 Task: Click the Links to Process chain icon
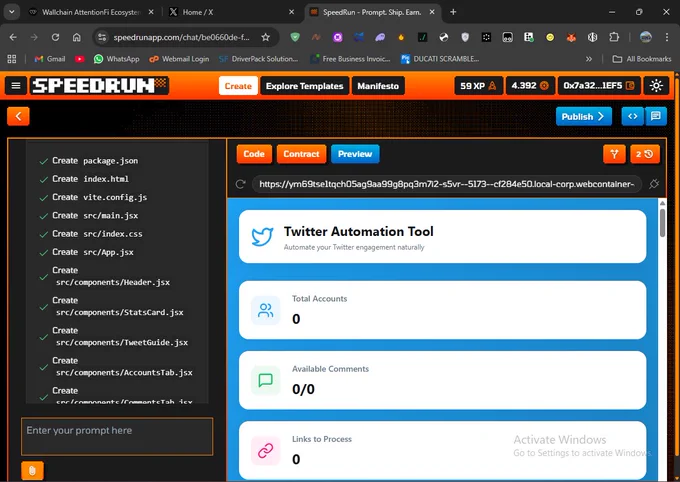(265, 451)
